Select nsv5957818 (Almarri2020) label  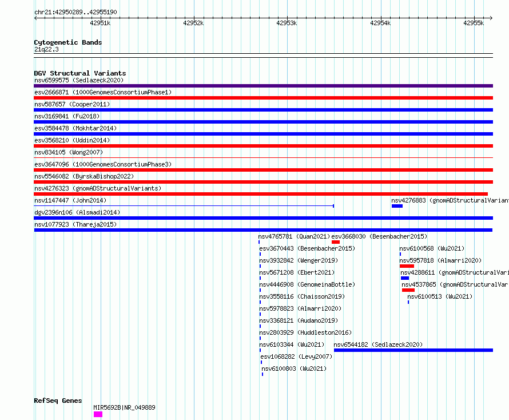click(440, 260)
